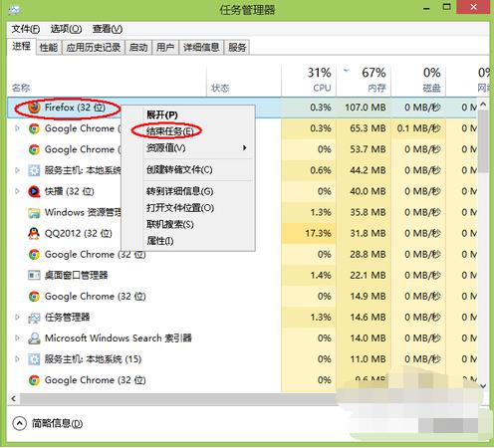Sort by the 磁盘 column header
Viewport: 494px width, 448px height.
[418, 81]
